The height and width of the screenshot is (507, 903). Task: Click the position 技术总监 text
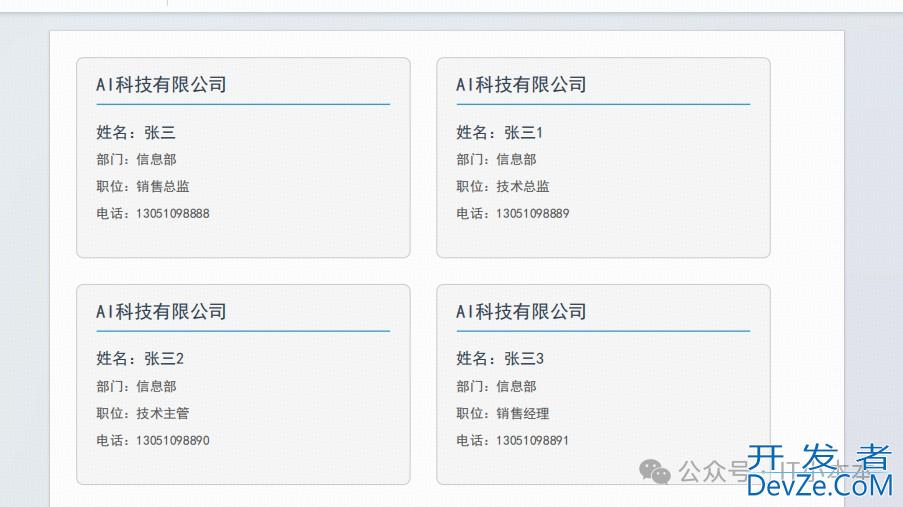[x=523, y=186]
